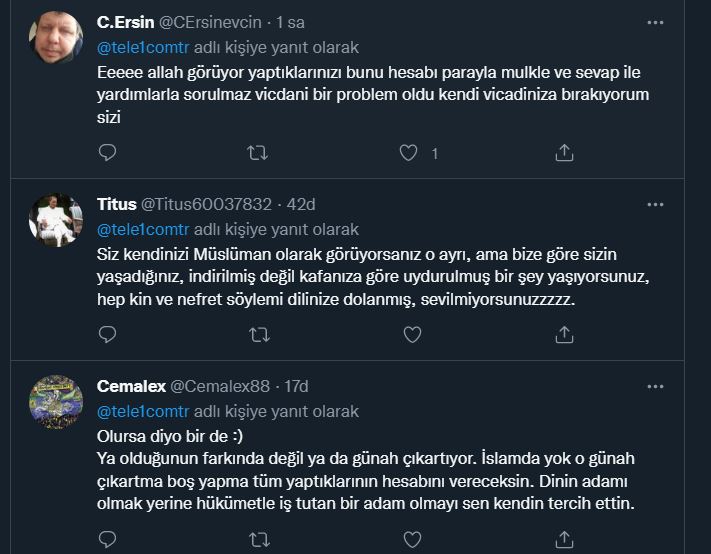
Task: Like Titus's tweet
Action: pyautogui.click(x=408, y=334)
